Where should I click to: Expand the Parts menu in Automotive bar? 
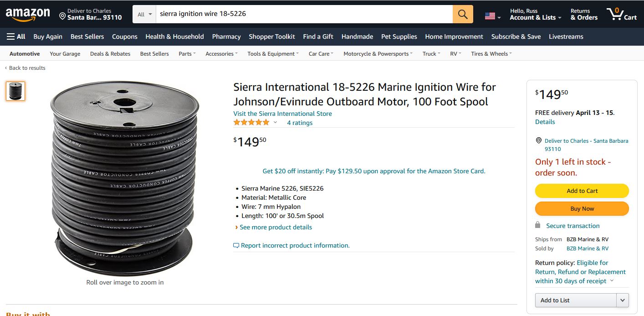187,54
